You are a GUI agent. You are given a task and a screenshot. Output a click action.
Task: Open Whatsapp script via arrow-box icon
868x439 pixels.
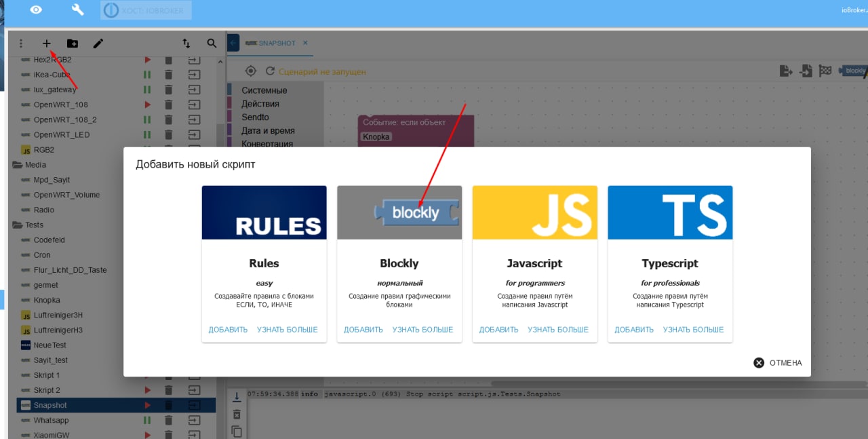pos(195,421)
